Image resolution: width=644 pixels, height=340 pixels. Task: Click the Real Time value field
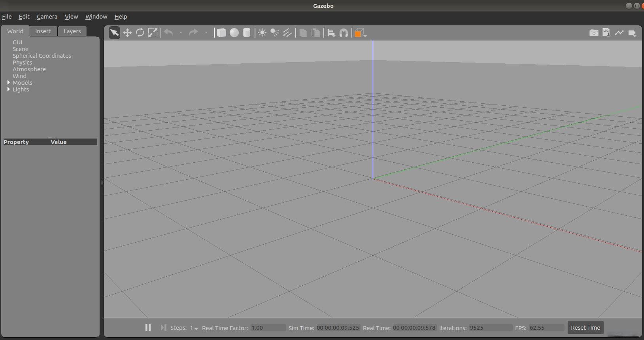(x=414, y=328)
